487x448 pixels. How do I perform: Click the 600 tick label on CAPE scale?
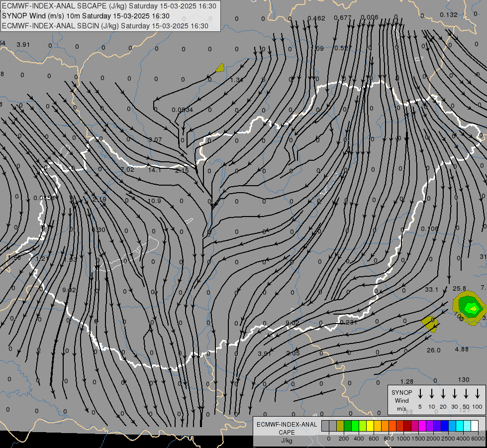pos(374,439)
